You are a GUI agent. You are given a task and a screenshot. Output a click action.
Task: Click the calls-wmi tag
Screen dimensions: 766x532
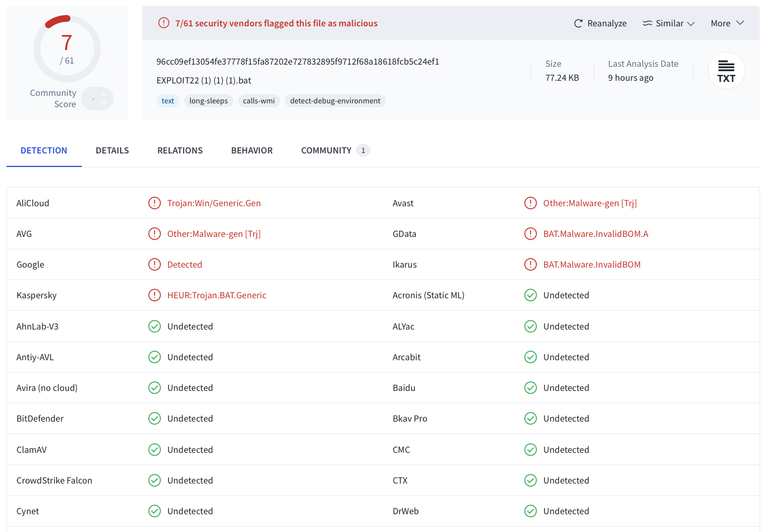259,101
